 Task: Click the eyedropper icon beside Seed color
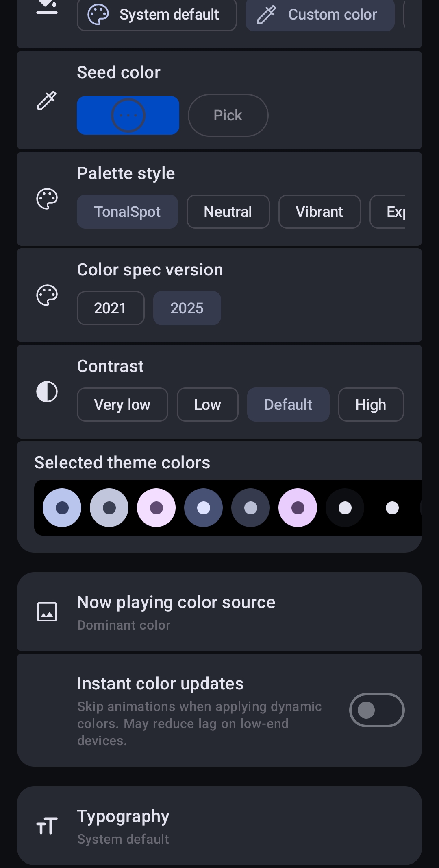tap(47, 101)
